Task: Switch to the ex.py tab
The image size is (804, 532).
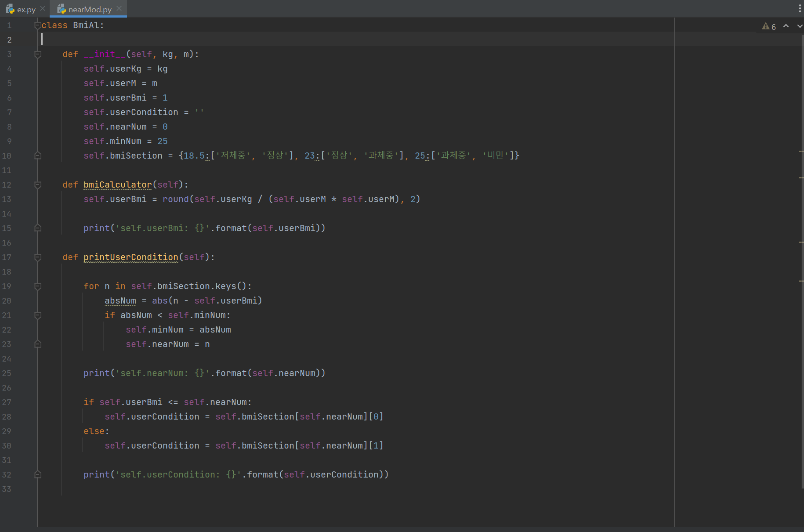Action: pyautogui.click(x=21, y=9)
